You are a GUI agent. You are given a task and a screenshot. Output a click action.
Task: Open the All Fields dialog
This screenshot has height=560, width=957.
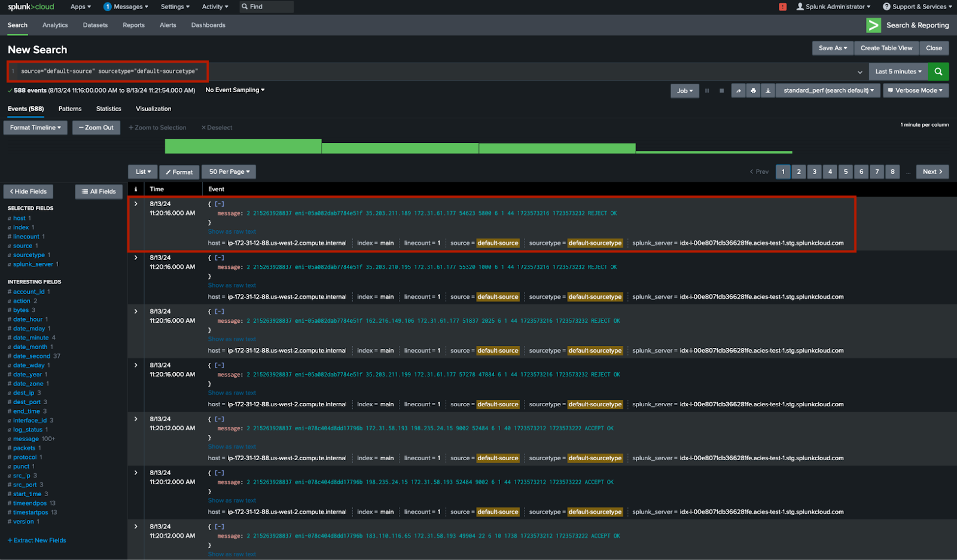(99, 192)
